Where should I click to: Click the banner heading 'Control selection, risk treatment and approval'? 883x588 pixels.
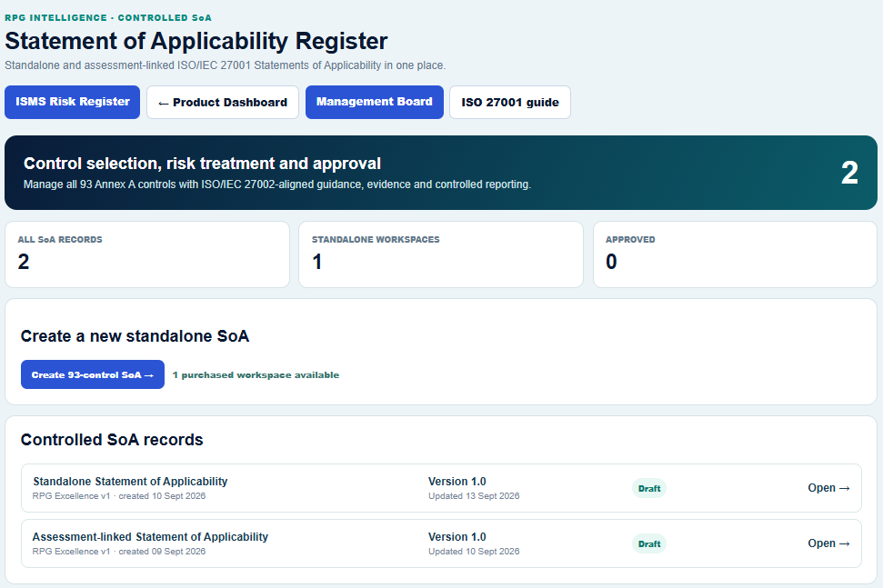tap(202, 164)
